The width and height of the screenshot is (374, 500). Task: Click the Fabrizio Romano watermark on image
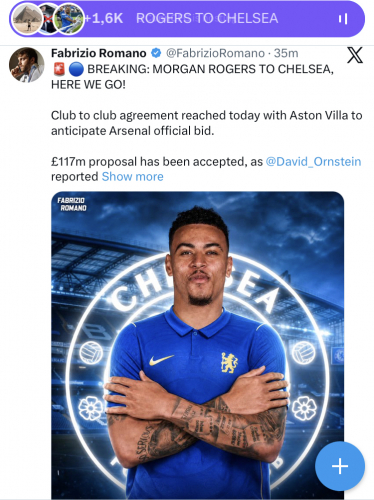(x=72, y=204)
